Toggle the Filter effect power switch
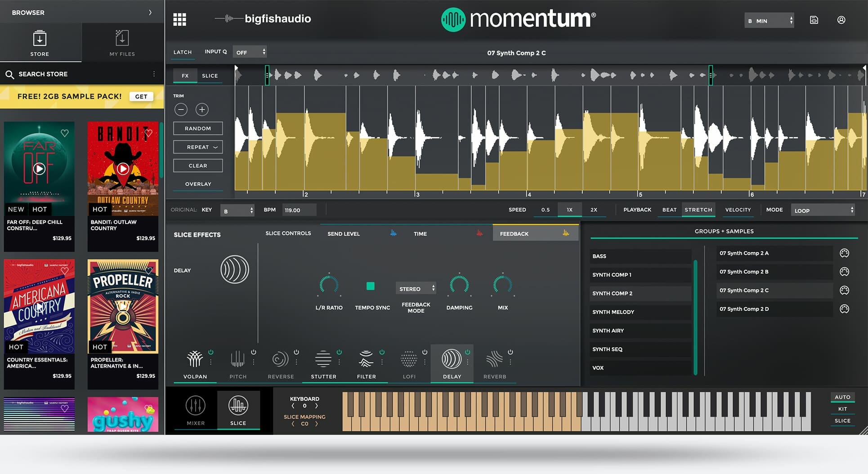Screen dimensions: 868x474 pyautogui.click(x=382, y=352)
